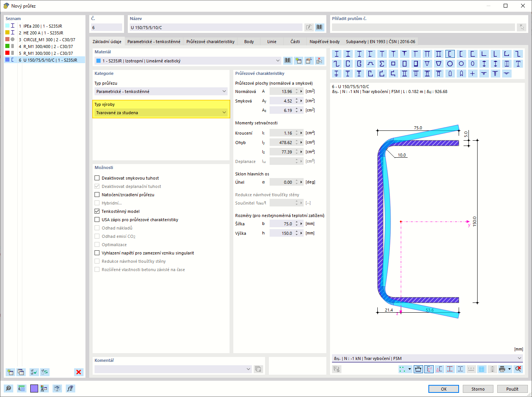Select the plus-shaped cruciform section icon
The width and height of the screenshot is (532, 397).
click(x=473, y=74)
